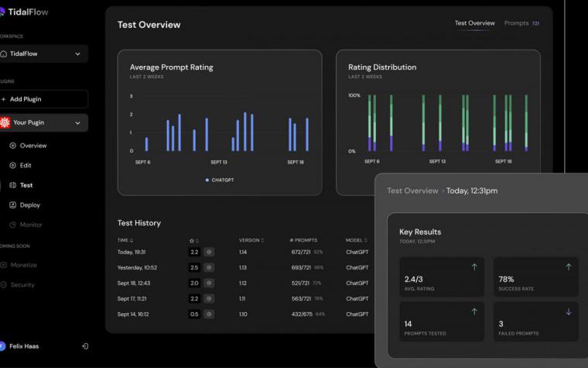The image size is (588, 368).
Task: Click the face icon in Sept 17, 11:21 row
Action: click(x=209, y=299)
